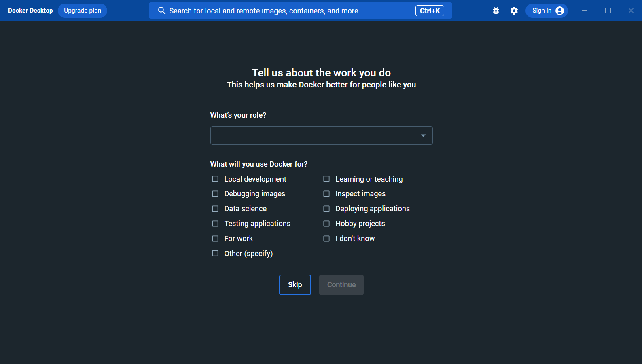Check Data science as a Docker use
The width and height of the screenshot is (642, 364).
pos(215,208)
